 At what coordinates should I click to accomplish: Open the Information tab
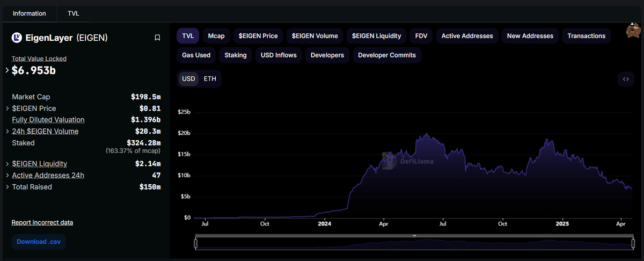coord(30,13)
